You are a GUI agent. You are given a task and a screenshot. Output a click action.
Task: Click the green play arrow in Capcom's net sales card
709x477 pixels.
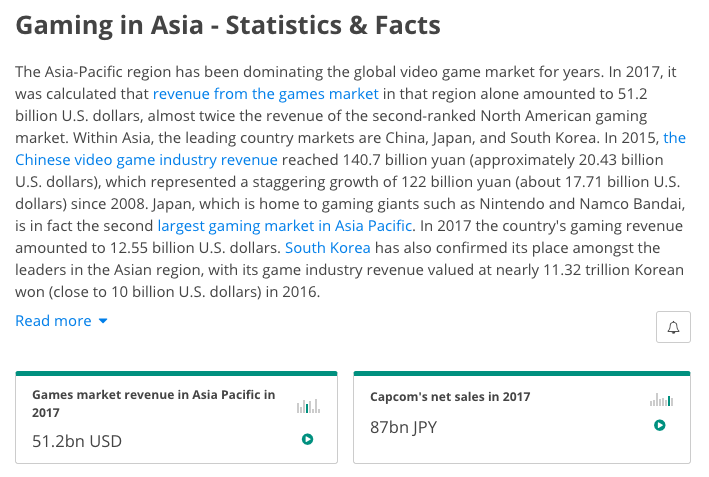pyautogui.click(x=660, y=425)
